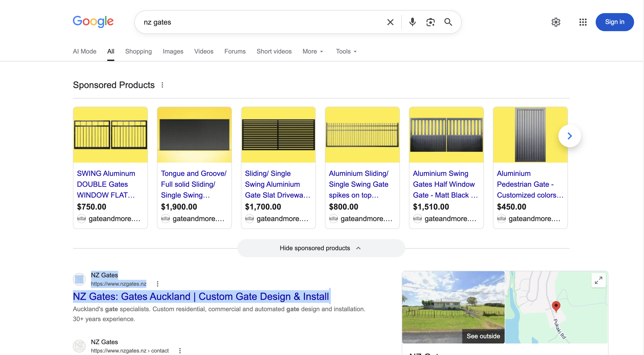Click the Sign in button
644x355 pixels.
coord(614,22)
